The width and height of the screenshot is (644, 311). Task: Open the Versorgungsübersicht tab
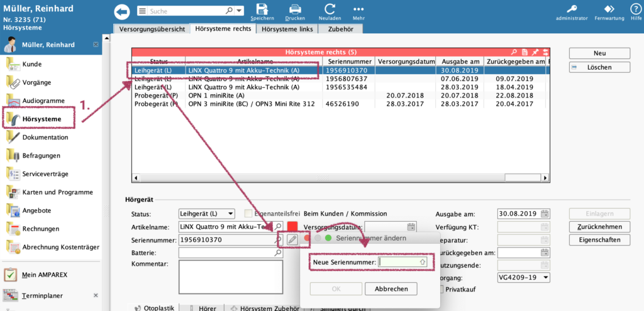point(152,29)
